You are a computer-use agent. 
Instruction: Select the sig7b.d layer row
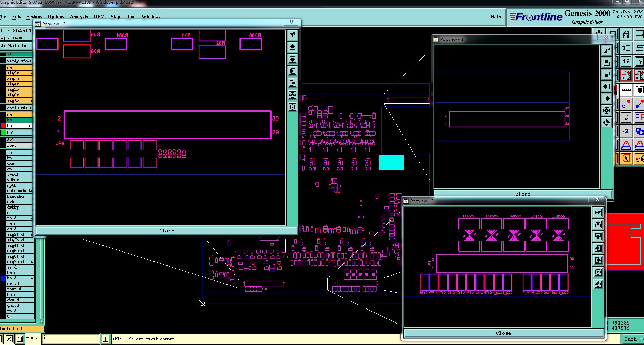(20, 262)
